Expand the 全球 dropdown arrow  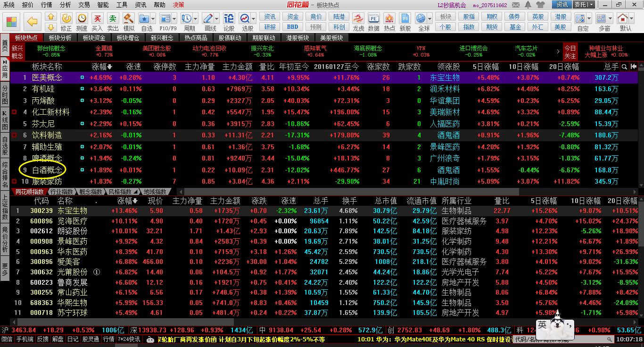(429, 19)
